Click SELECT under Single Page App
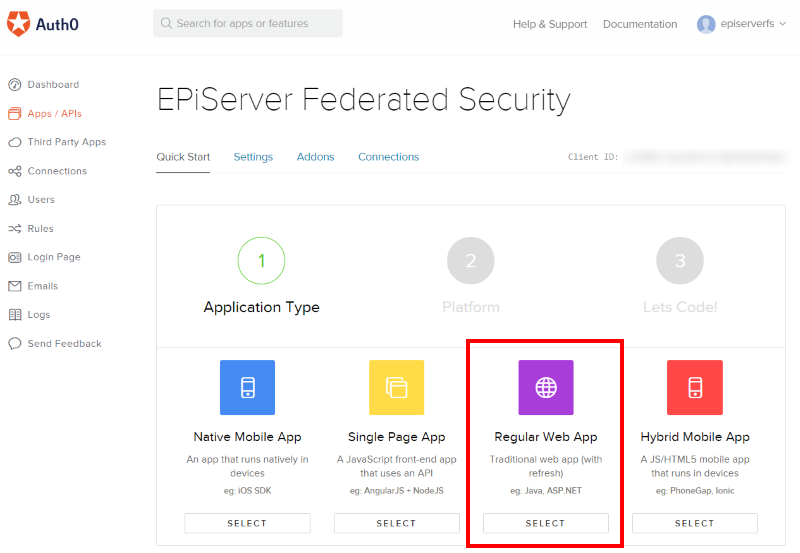 point(396,523)
